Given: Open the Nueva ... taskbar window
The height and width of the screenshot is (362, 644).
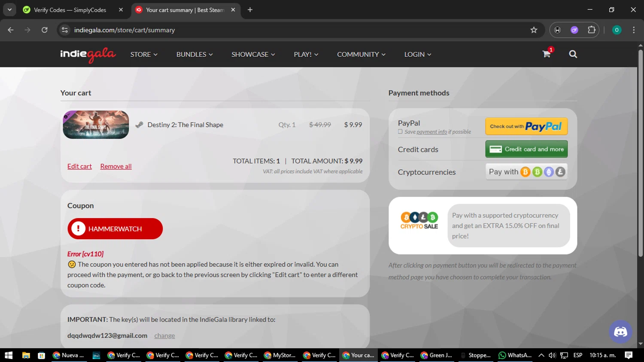Looking at the screenshot, I should pos(69,355).
